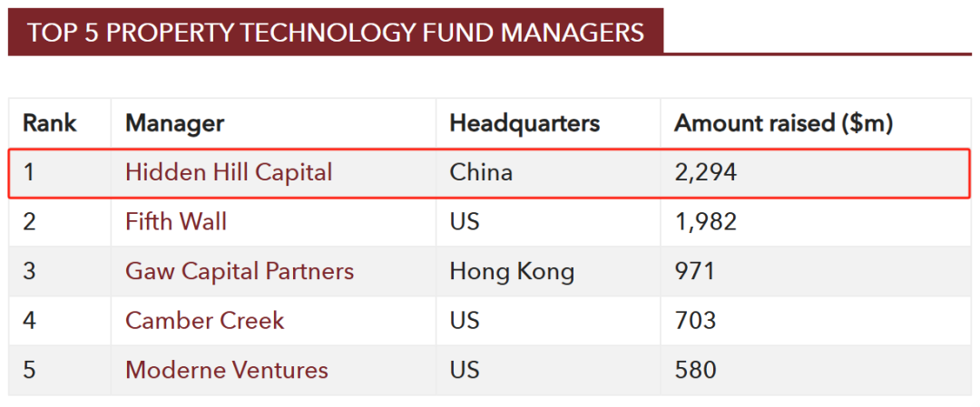Click the Amount raised ($m) header
Screen dimensions: 980x407
coord(783,123)
